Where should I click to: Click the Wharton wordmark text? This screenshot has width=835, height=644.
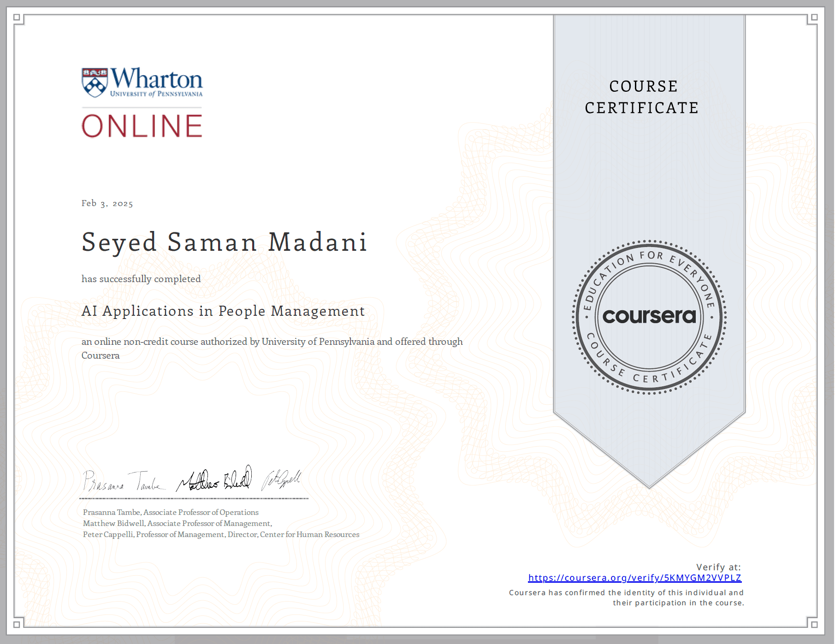click(x=156, y=79)
